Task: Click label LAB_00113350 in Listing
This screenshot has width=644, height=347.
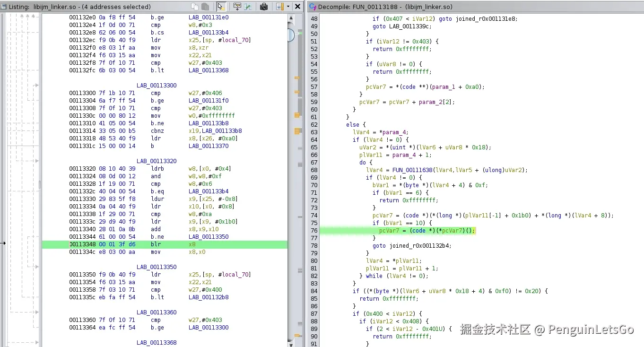Action: (157, 267)
